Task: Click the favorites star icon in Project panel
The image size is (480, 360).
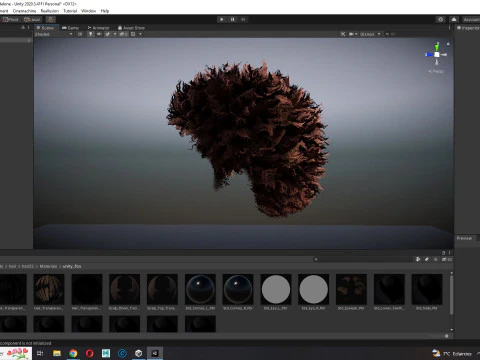Action: 435,259
